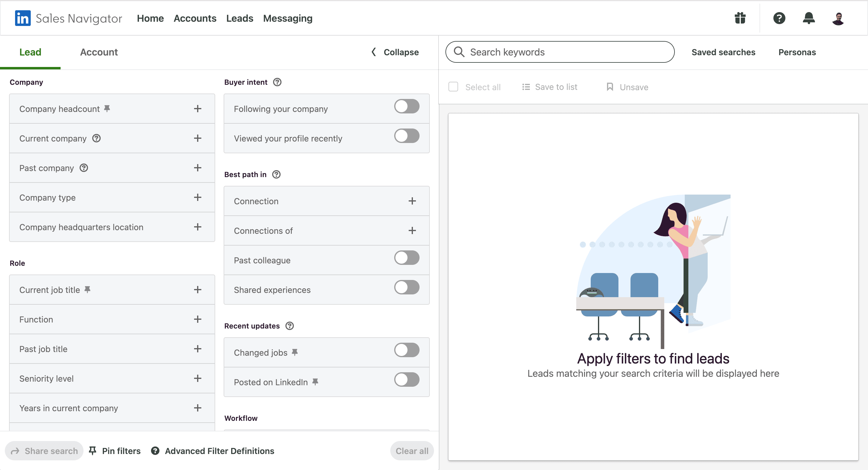Click the LinkedIn logo icon

pos(23,18)
